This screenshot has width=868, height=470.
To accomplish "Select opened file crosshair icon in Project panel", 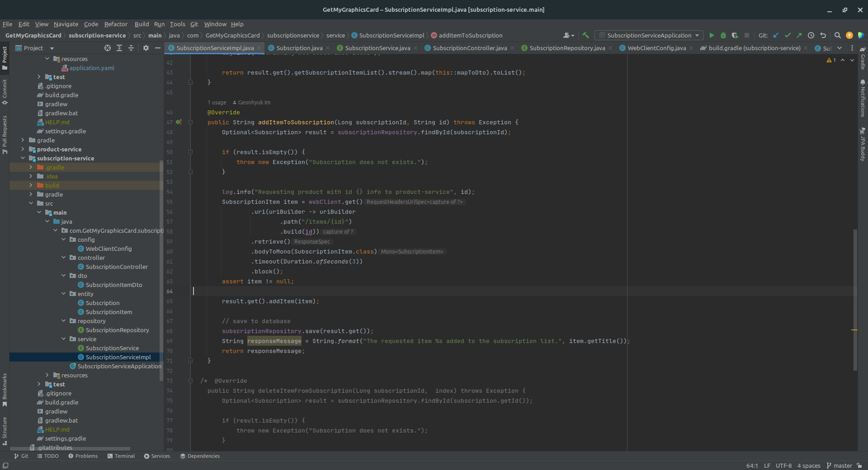I will click(108, 48).
